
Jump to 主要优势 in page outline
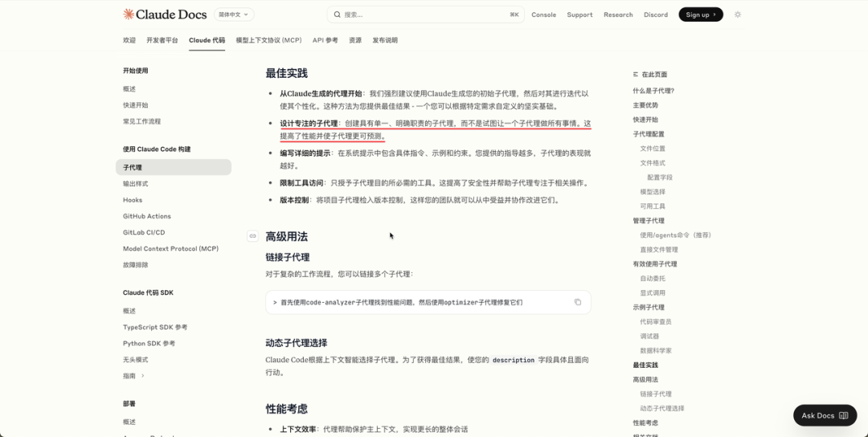645,105
